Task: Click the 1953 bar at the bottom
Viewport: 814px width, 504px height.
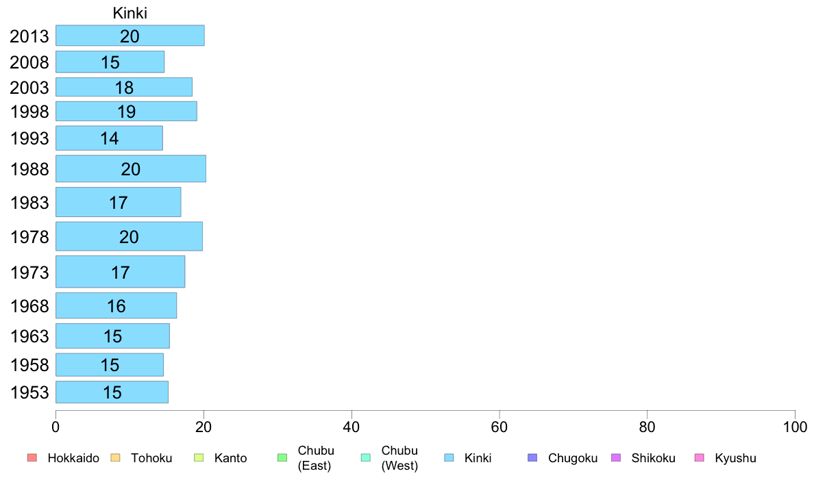Action: click(112, 392)
